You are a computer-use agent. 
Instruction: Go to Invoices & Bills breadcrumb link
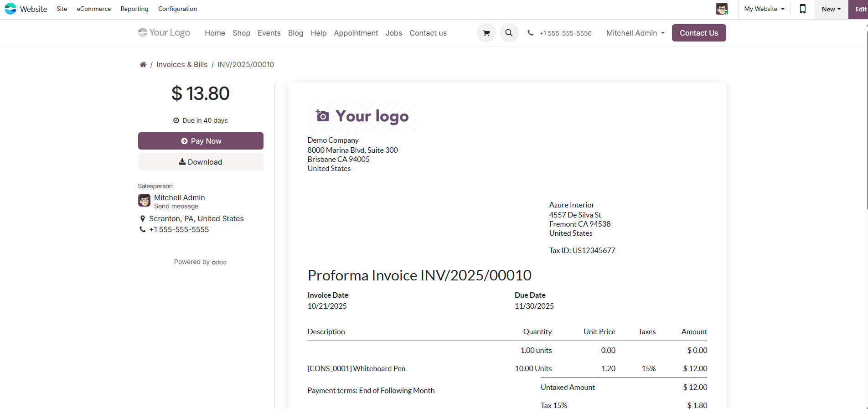[x=182, y=65]
